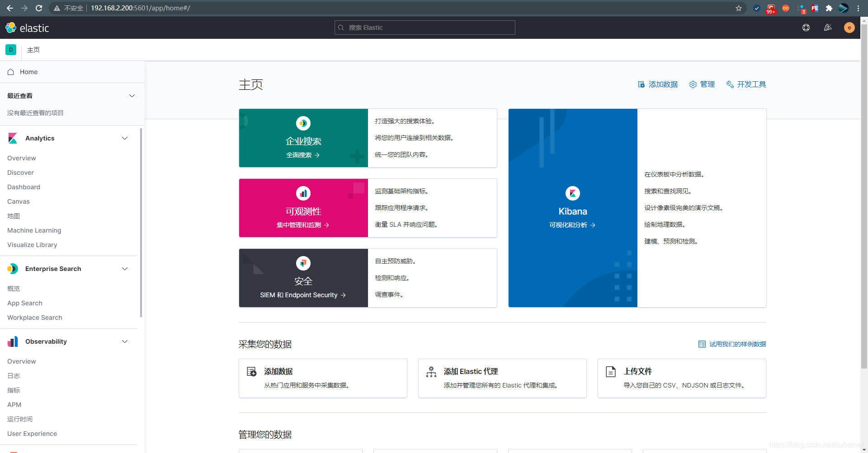The width and height of the screenshot is (868, 453).
Task: Click the green D space selector
Action: [x=11, y=50]
